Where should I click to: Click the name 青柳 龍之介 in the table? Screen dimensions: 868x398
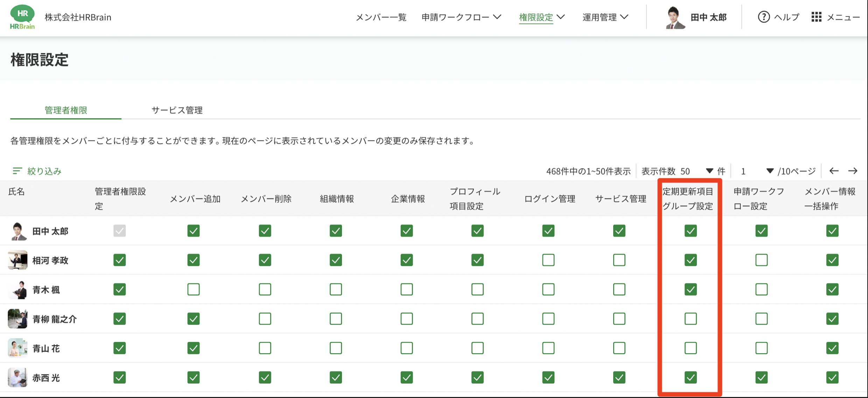[55, 319]
